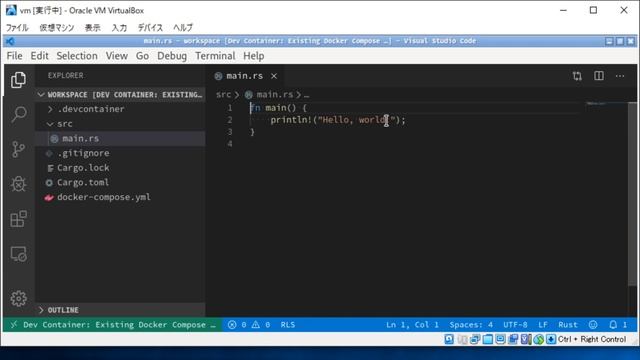Open the VirtualBox ファイル menu
This screenshot has width=640, height=360.
click(17, 28)
